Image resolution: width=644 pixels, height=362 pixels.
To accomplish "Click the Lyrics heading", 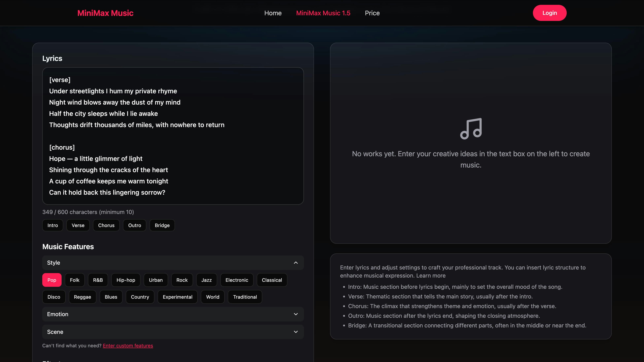I will tap(52, 59).
